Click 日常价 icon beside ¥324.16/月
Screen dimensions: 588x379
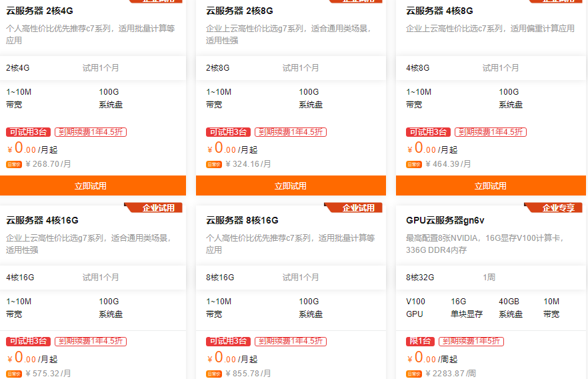pos(214,164)
